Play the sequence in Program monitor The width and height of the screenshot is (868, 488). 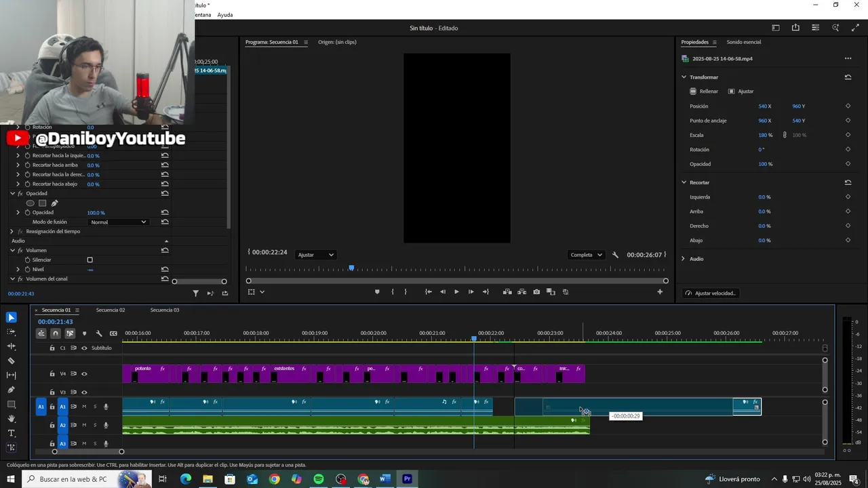click(x=456, y=292)
